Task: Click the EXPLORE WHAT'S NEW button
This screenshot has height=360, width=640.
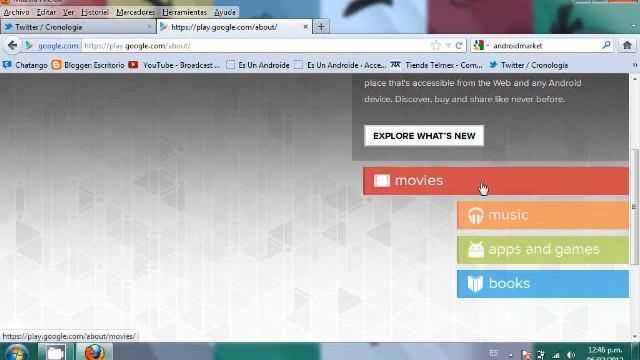Action: (x=424, y=136)
